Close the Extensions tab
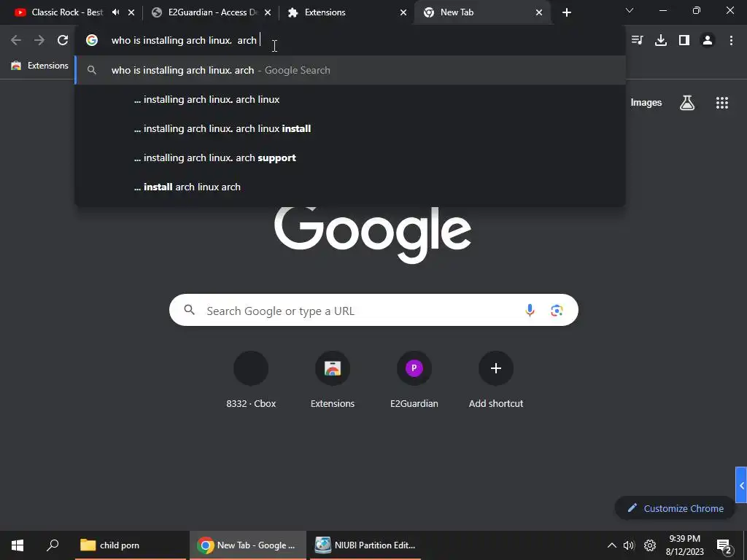The width and height of the screenshot is (747, 560). tap(403, 12)
